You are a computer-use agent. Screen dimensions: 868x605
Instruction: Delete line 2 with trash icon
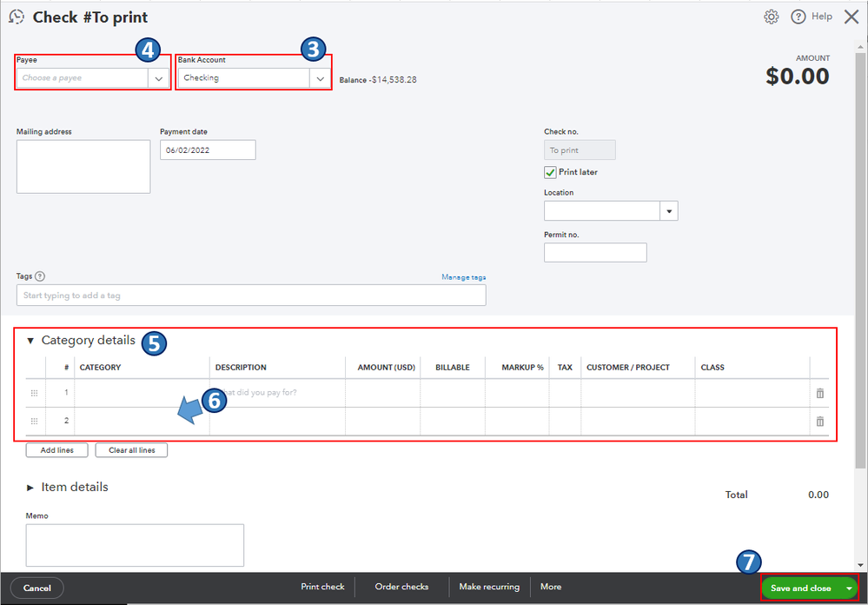click(x=820, y=422)
